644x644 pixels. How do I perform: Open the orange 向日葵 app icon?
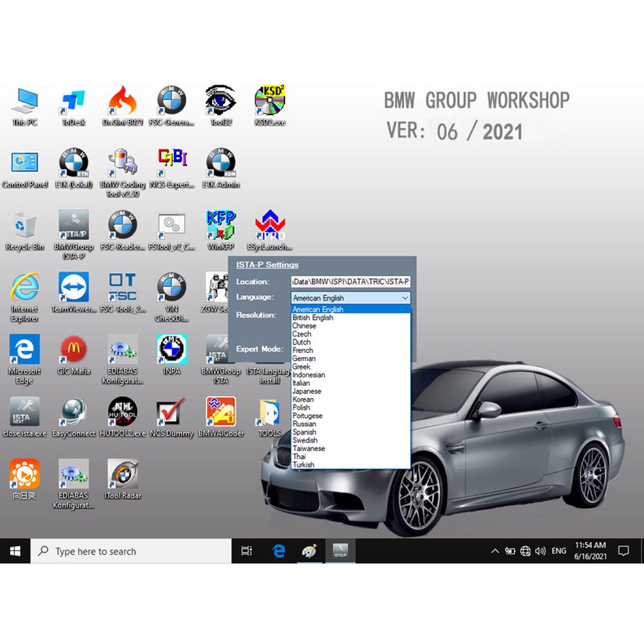tap(24, 479)
